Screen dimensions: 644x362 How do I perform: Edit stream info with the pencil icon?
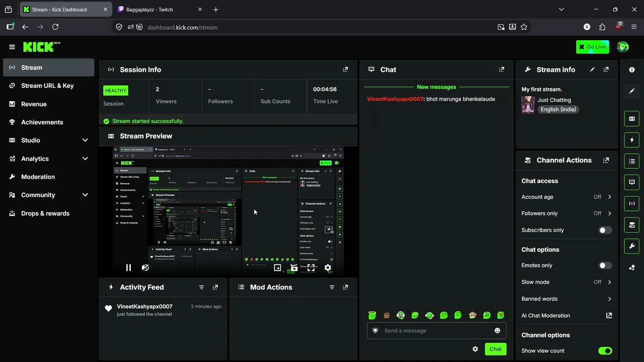(592, 69)
